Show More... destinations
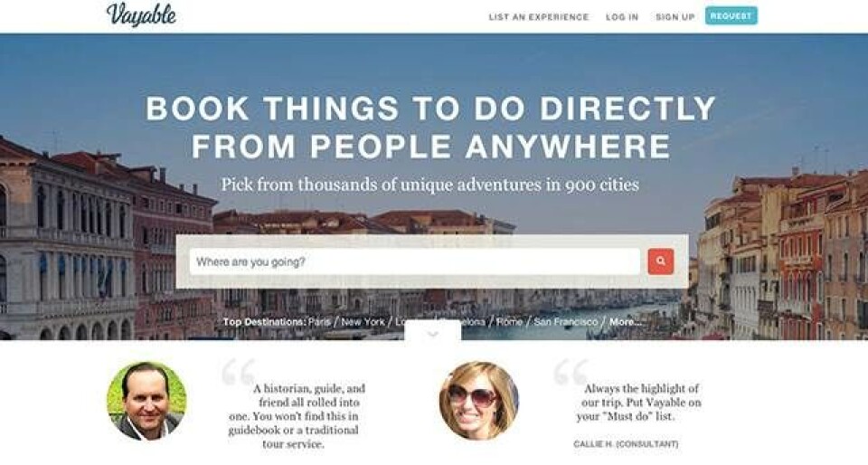The width and height of the screenshot is (868, 465). (x=626, y=322)
